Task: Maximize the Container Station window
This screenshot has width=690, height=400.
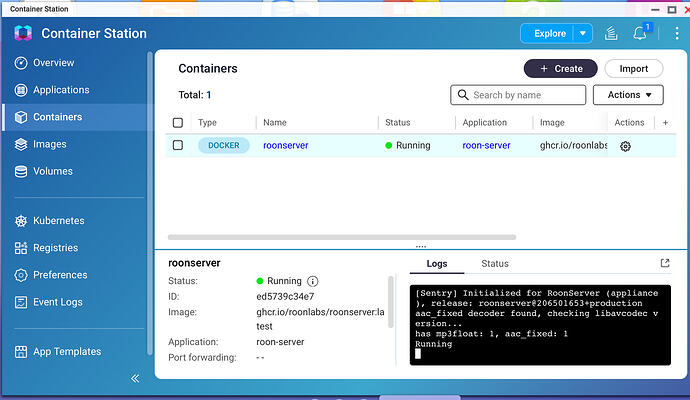Action: click(x=672, y=9)
